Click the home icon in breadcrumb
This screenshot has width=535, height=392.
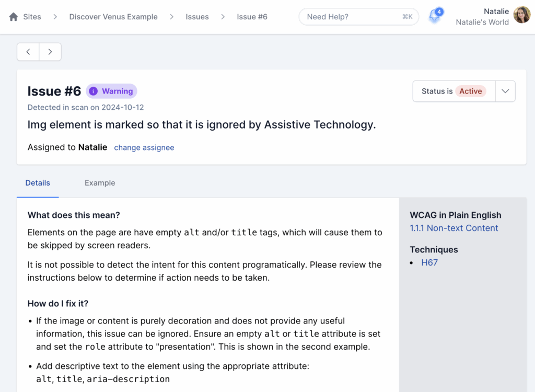[14, 17]
